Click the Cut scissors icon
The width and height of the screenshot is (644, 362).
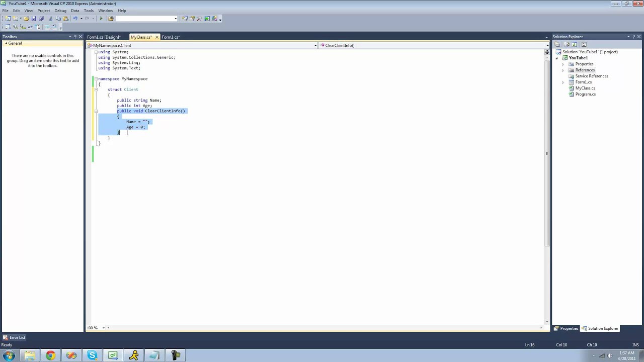tap(51, 19)
